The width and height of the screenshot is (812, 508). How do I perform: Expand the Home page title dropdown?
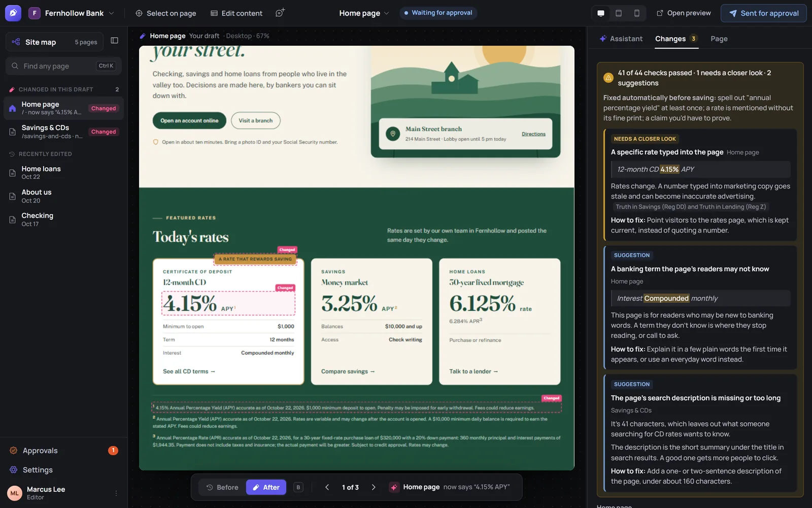tap(364, 13)
